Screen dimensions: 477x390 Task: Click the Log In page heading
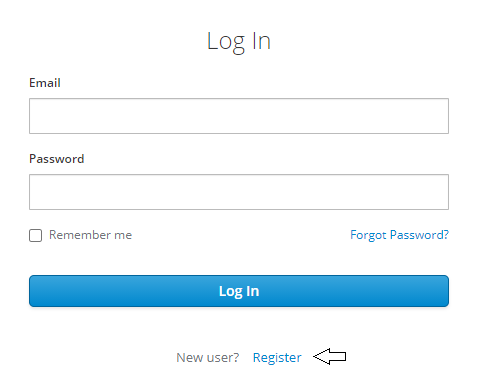tap(239, 42)
